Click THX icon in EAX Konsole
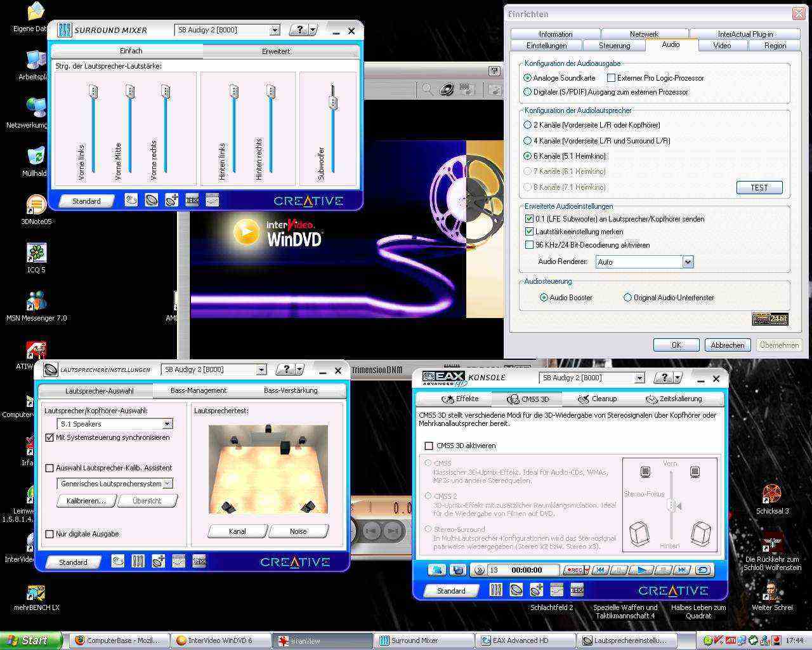 pos(577,590)
